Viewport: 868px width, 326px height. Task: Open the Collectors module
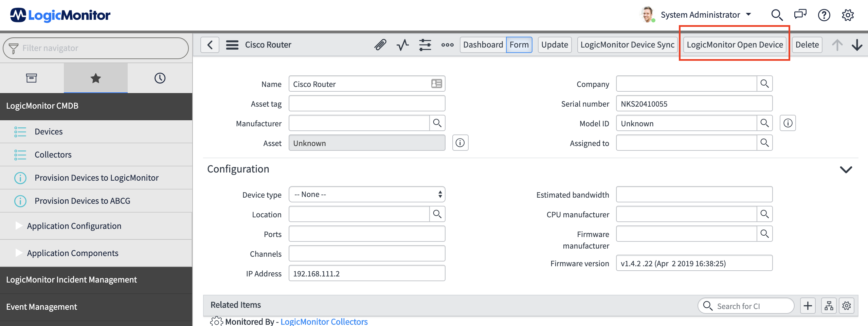(96, 155)
